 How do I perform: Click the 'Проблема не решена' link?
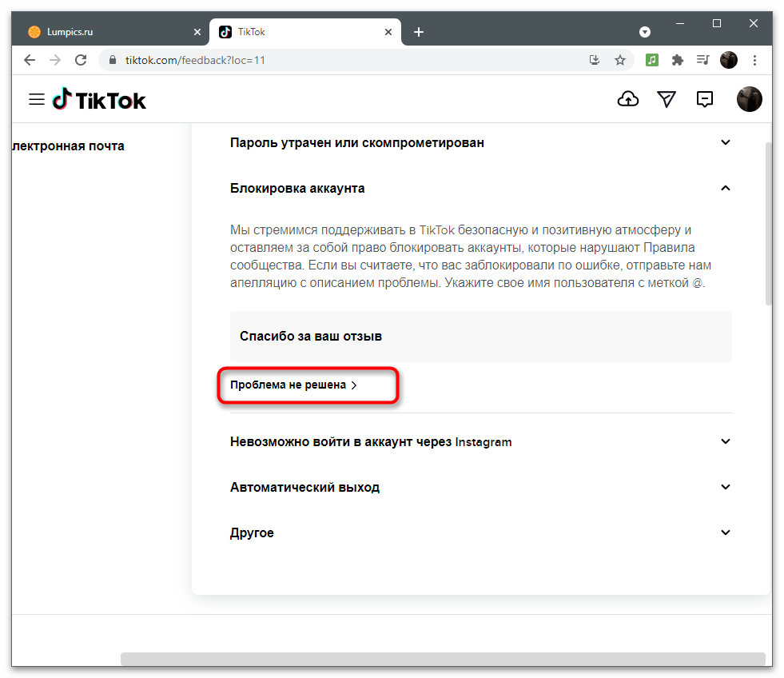tap(293, 385)
